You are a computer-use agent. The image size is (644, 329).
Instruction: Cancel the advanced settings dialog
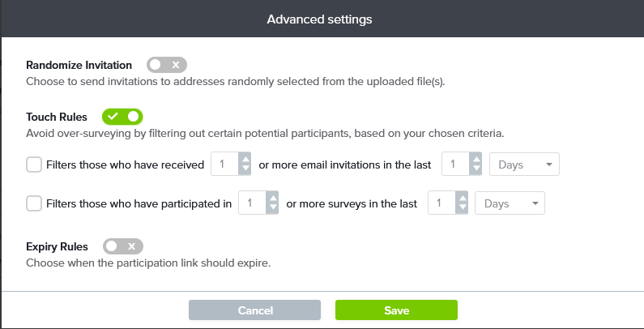(255, 310)
